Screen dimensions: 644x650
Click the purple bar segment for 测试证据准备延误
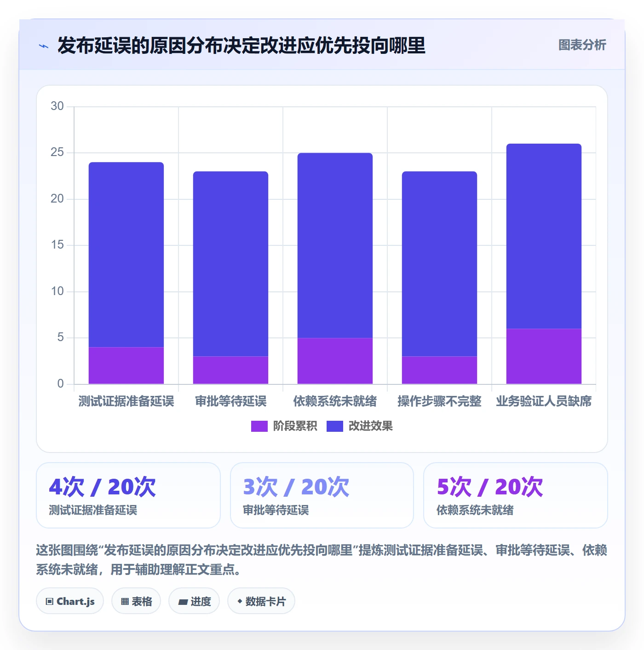(126, 366)
